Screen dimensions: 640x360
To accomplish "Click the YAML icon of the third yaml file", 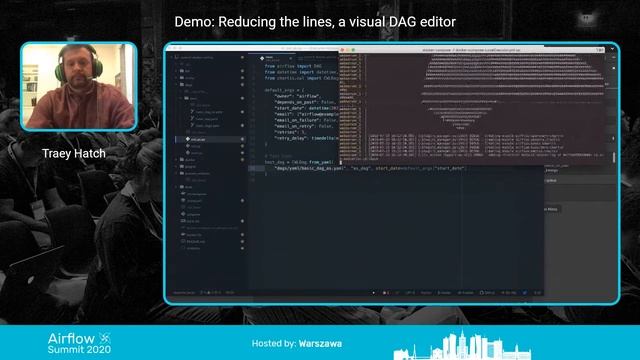I will tap(192, 125).
